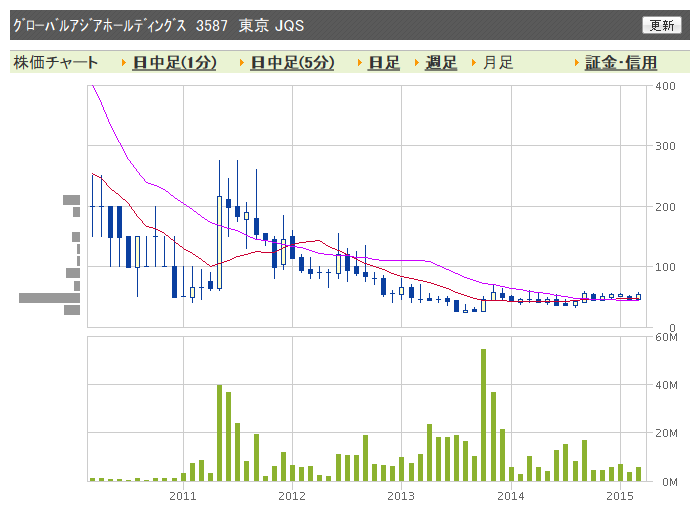This screenshot has width=700, height=522.
Task: Click the 2014 label on the time axis
Action: click(x=511, y=496)
